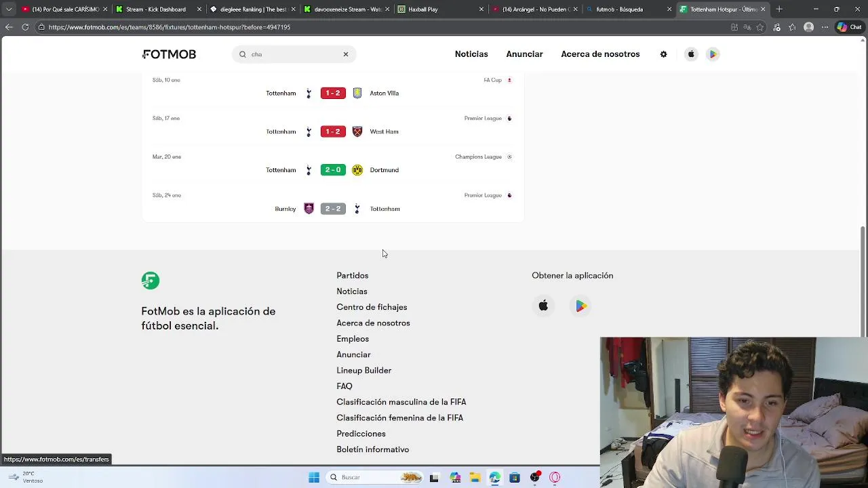
Task: Go back with the browser back arrow
Action: tap(9, 27)
